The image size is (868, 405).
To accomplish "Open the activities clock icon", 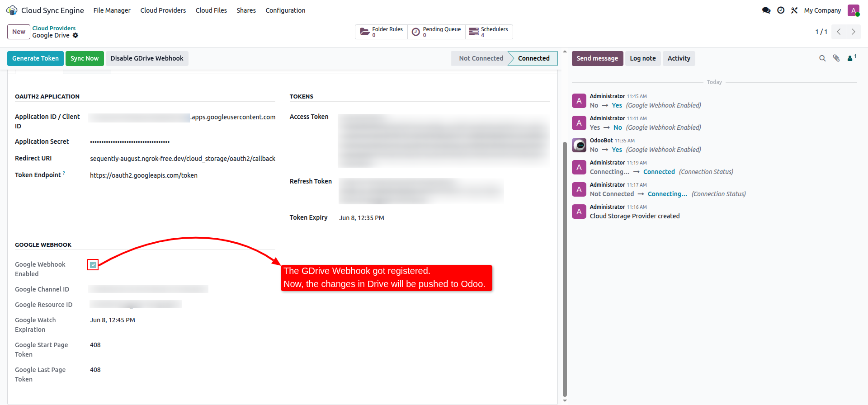I will pos(781,10).
